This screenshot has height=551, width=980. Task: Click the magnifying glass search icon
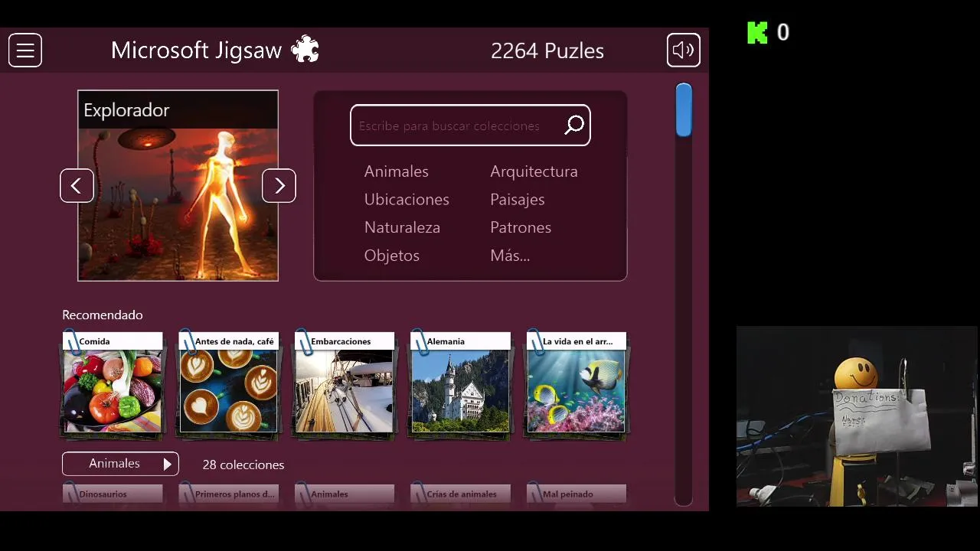point(574,126)
